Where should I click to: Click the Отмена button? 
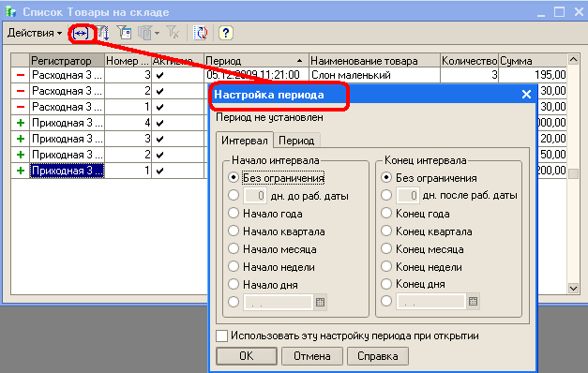click(x=312, y=356)
